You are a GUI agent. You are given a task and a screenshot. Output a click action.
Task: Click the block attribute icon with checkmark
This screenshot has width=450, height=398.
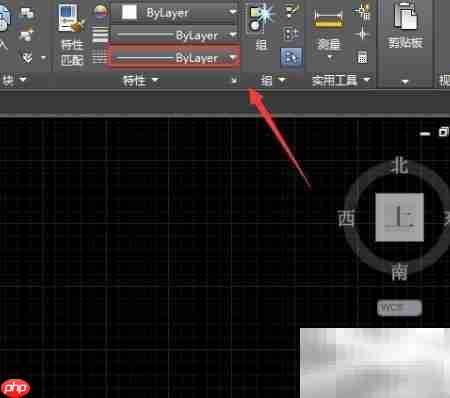[27, 57]
